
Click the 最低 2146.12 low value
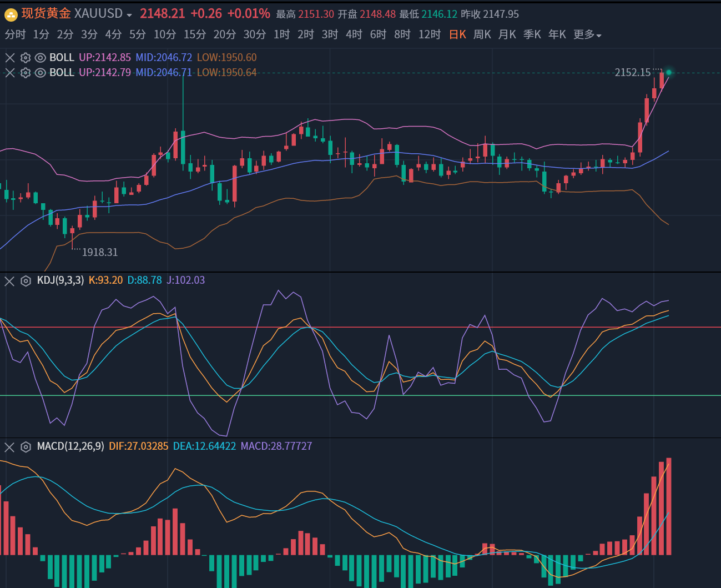click(428, 14)
